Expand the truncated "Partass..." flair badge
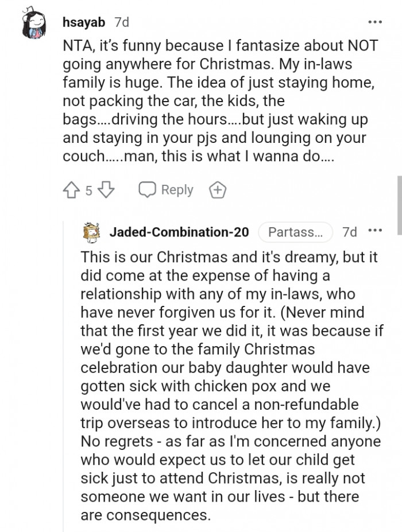This screenshot has width=402, height=532. (297, 232)
